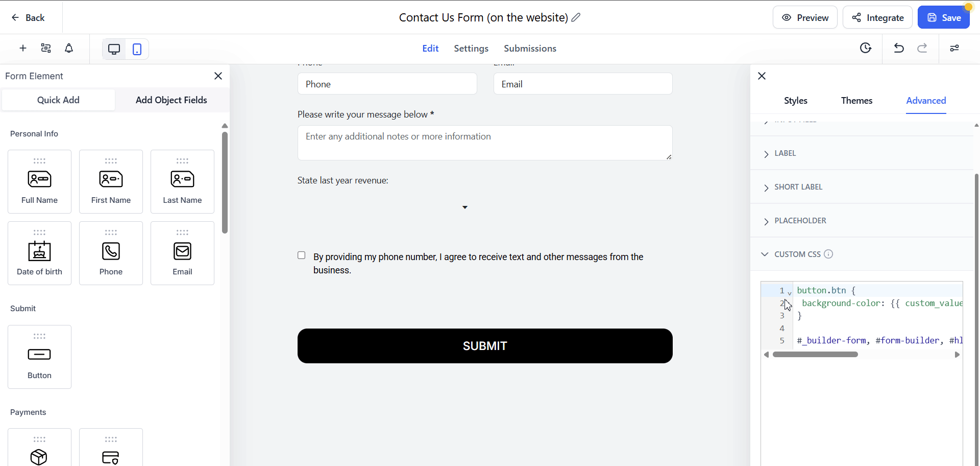Viewport: 980px width, 466px height.
Task: Open the revenue dropdown arrow
Action: 465,207
